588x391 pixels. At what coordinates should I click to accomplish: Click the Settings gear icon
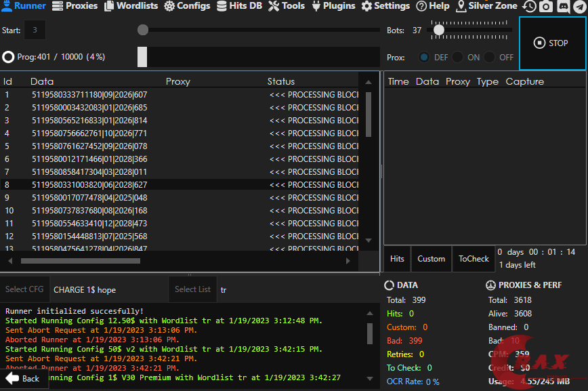click(366, 6)
